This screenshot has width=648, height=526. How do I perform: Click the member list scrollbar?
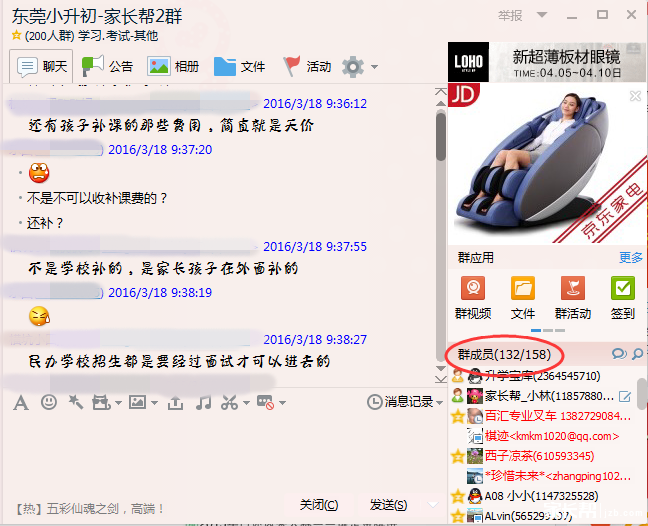pyautogui.click(x=642, y=393)
